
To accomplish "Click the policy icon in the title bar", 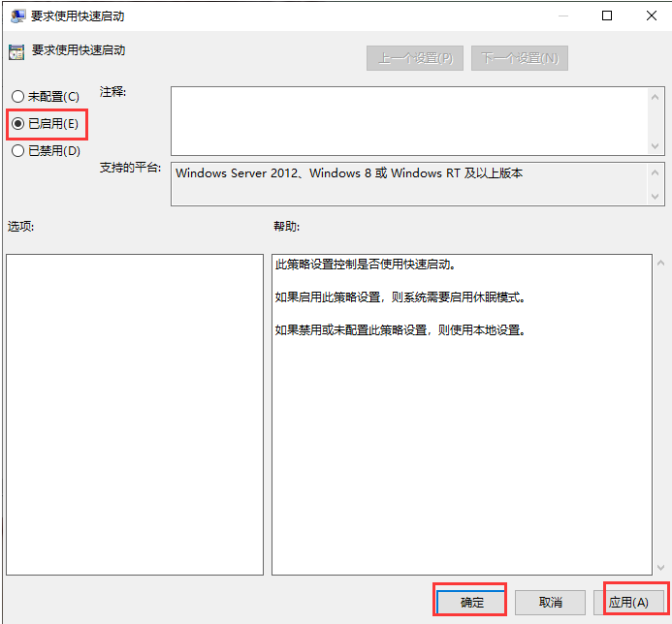I will pos(16,16).
